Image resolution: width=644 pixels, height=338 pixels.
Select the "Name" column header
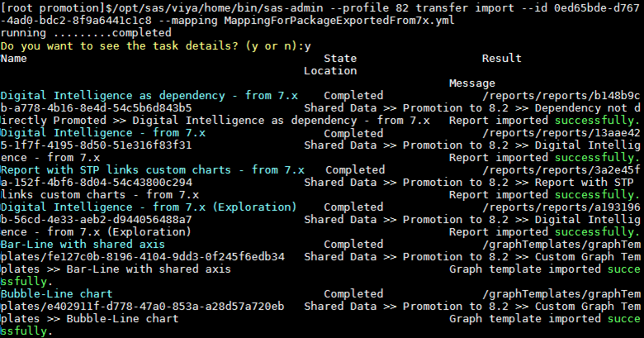(14, 59)
